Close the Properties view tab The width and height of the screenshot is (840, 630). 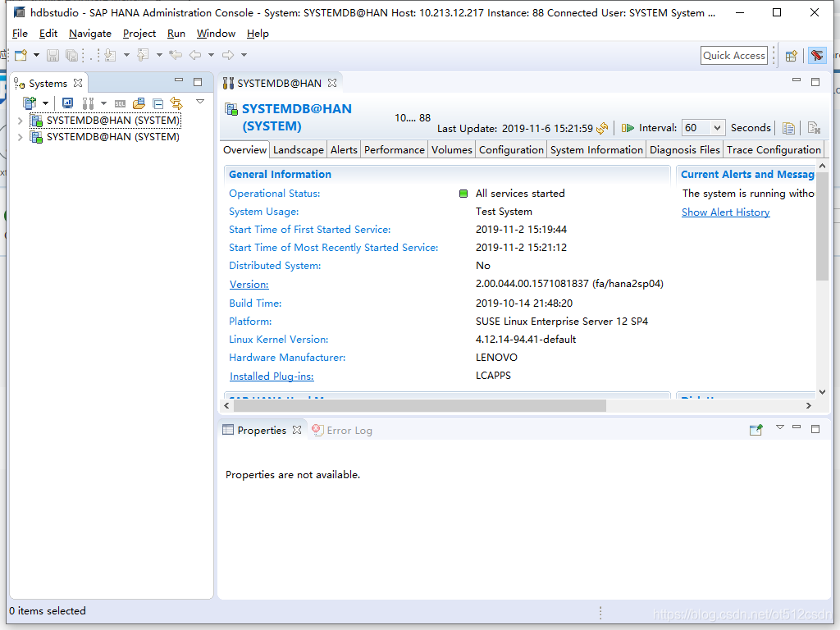click(297, 430)
